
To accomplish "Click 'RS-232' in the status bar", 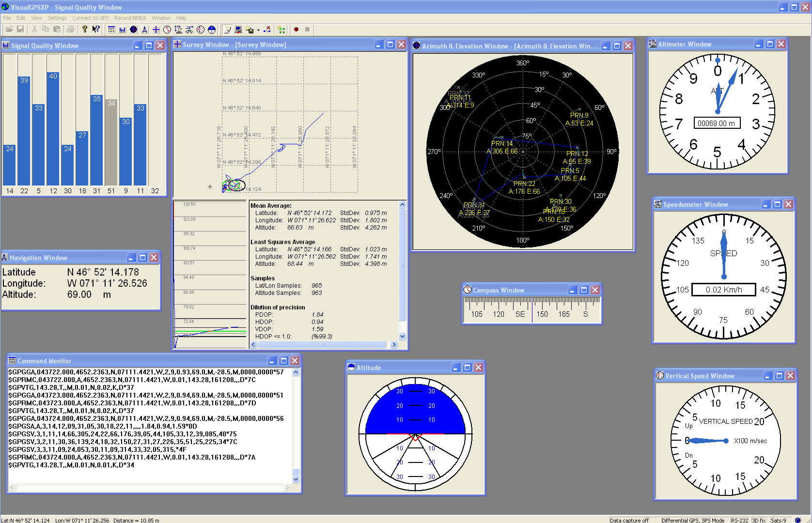I will [x=740, y=520].
